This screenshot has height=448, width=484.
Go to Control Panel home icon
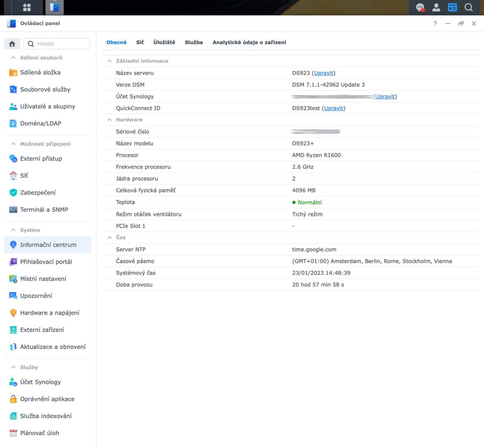click(12, 44)
